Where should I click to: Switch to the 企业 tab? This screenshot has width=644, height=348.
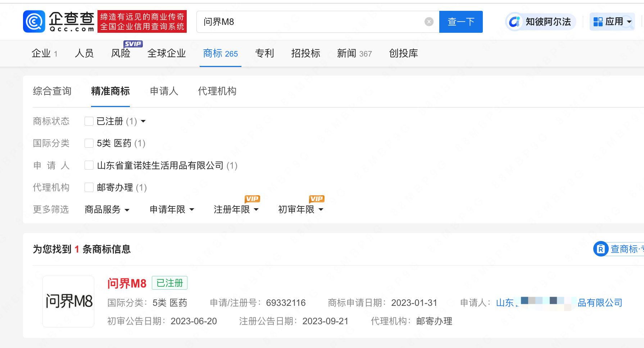[x=44, y=53]
